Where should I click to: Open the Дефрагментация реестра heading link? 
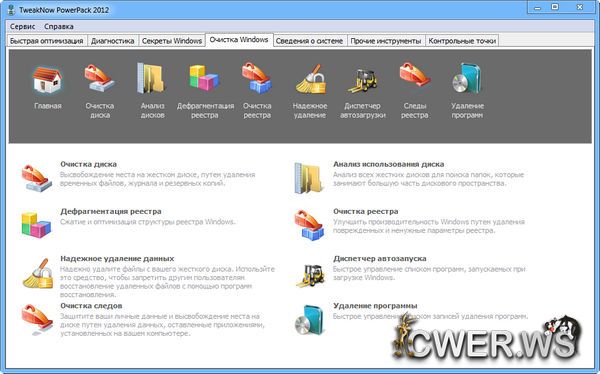pyautogui.click(x=111, y=211)
